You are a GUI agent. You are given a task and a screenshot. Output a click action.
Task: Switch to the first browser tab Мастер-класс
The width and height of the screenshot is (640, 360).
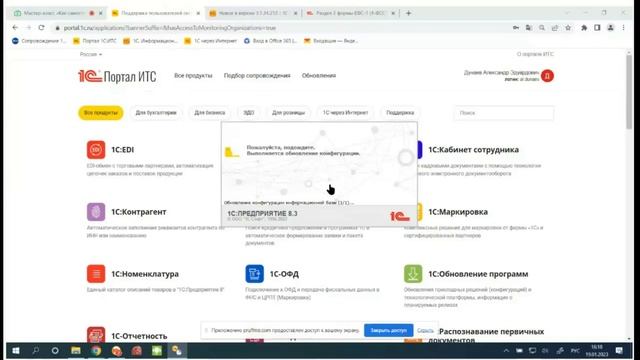coord(54,13)
